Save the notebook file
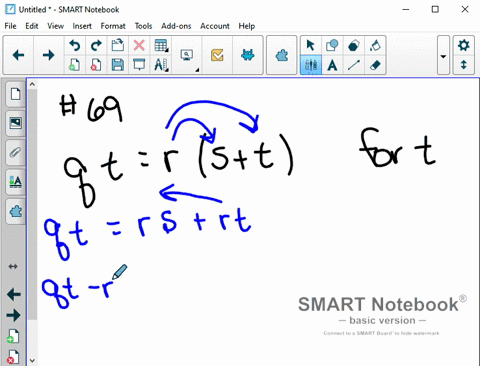Viewport: 480px width, 366px height. [118, 65]
